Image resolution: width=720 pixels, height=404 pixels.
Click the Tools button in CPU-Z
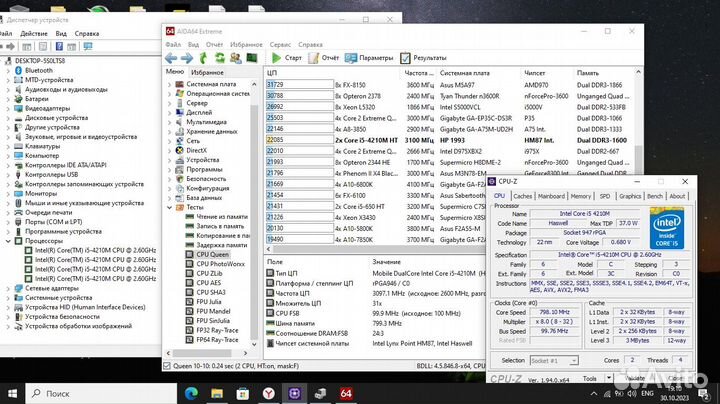pos(589,378)
